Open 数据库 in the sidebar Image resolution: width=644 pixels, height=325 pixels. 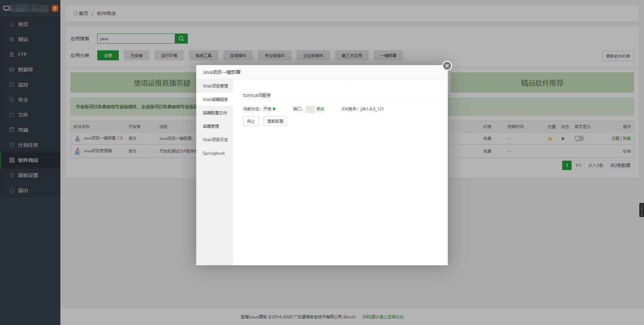pos(30,69)
